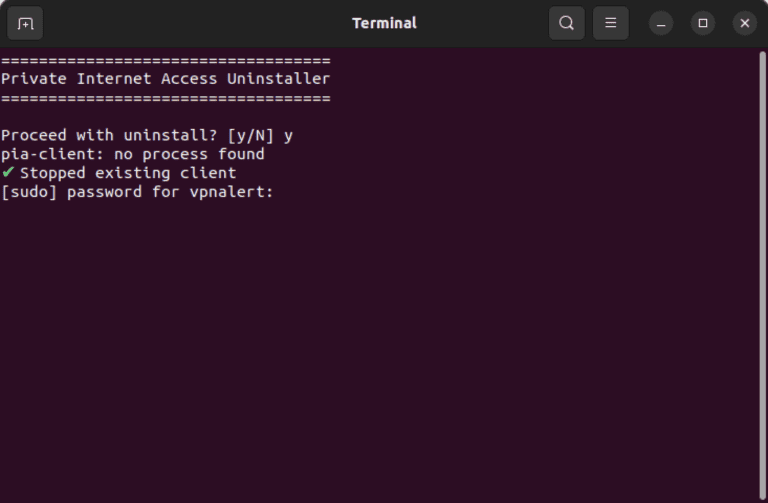Open a new terminal tab
This screenshot has width=768, height=503.
coord(25,23)
